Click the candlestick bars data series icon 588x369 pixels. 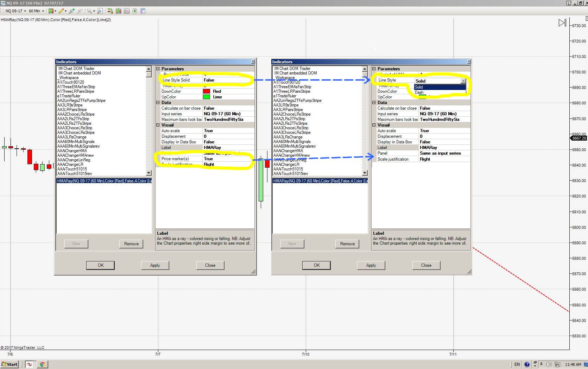(x=119, y=11)
